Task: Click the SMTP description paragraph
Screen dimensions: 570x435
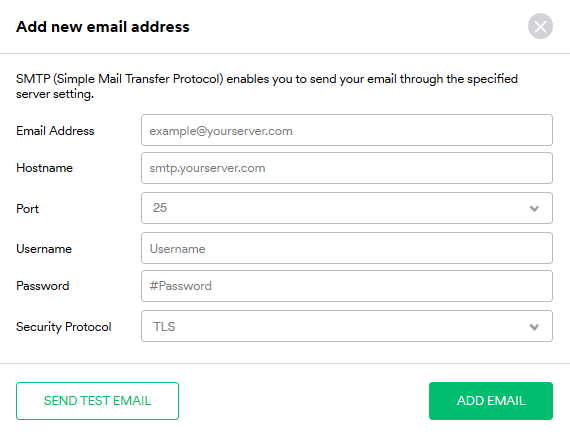Action: click(267, 86)
